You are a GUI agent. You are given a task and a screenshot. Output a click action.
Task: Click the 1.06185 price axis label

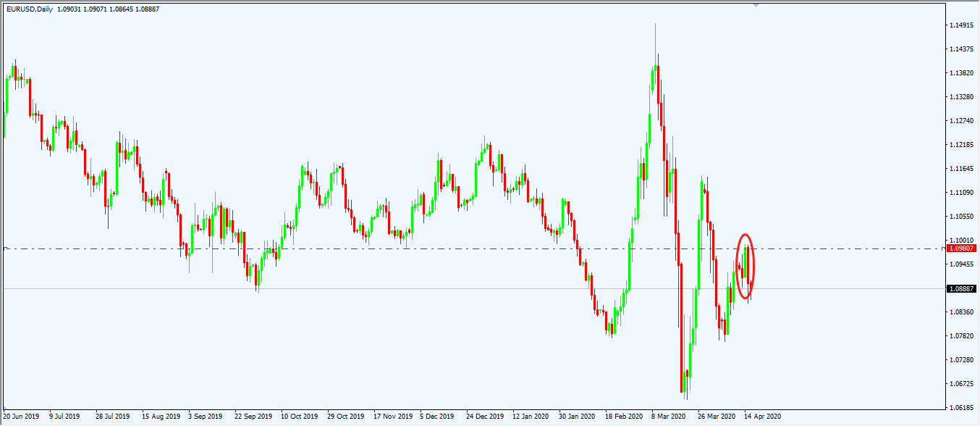click(x=960, y=408)
